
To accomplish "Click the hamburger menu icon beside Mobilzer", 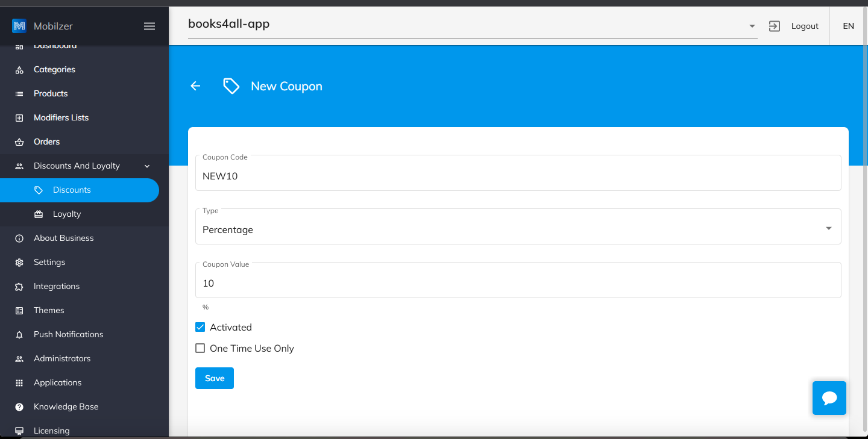I will point(149,26).
